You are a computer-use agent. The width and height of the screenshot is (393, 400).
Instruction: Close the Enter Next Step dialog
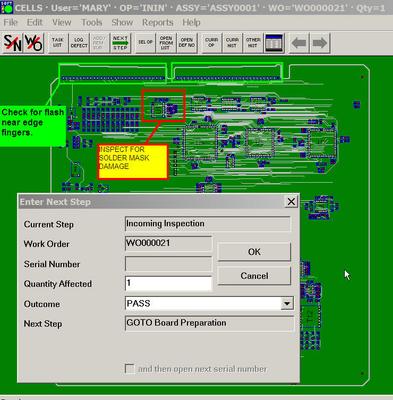coord(291,202)
